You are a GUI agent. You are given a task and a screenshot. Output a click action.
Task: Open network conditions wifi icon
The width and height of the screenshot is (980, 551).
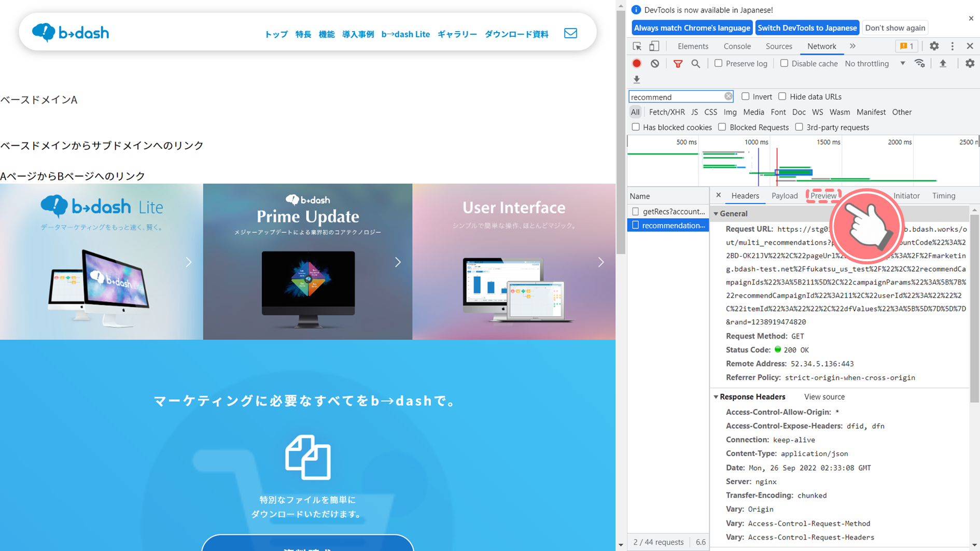920,63
